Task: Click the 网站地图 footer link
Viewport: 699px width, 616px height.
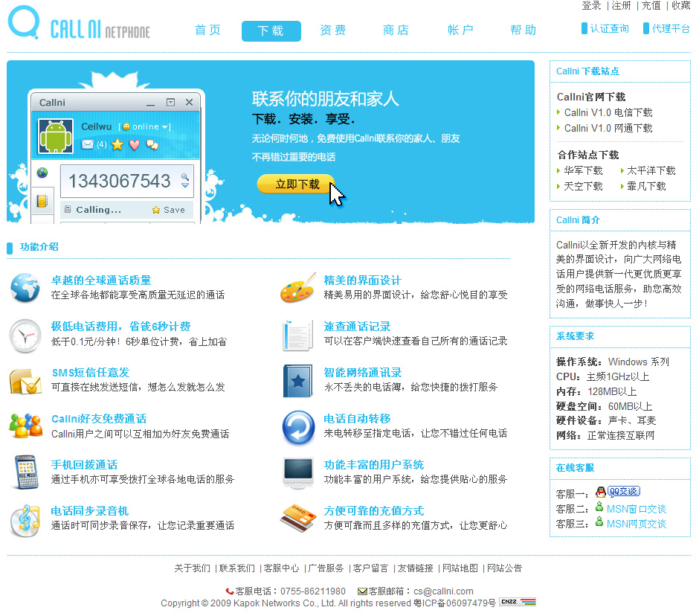Action: pyautogui.click(x=460, y=568)
